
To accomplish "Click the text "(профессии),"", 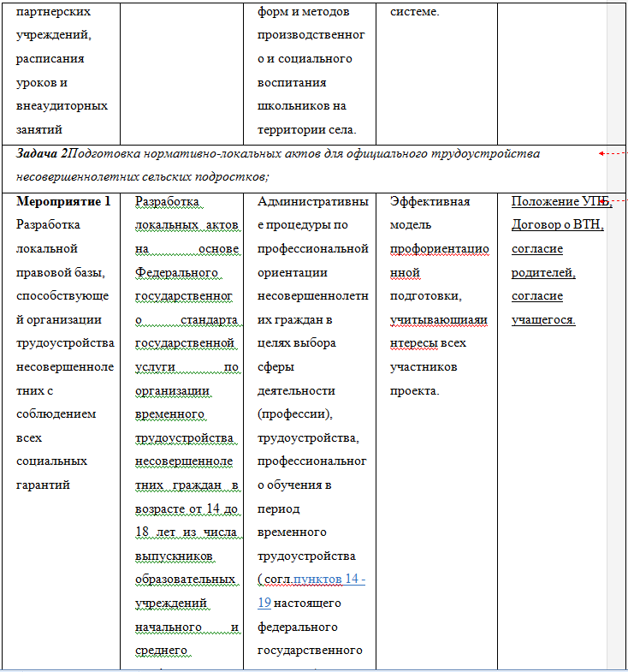I will (295, 414).
